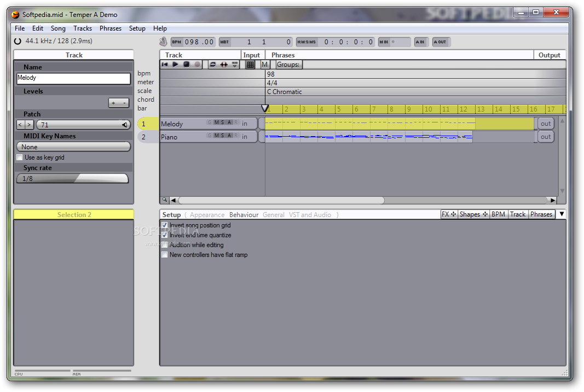Open Melody track input 'in' selector
Image resolution: width=584 pixels, height=392 pixels.
tap(244, 124)
